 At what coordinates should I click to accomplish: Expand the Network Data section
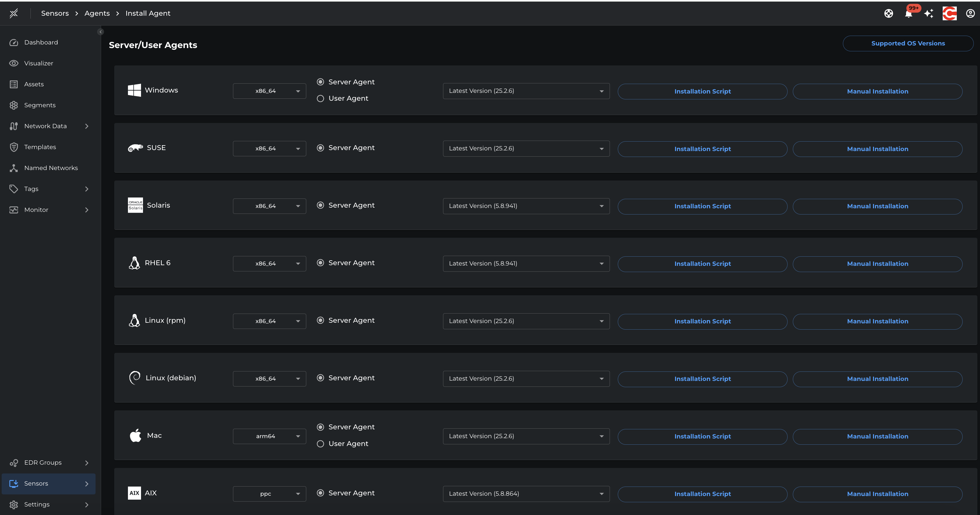(46, 126)
